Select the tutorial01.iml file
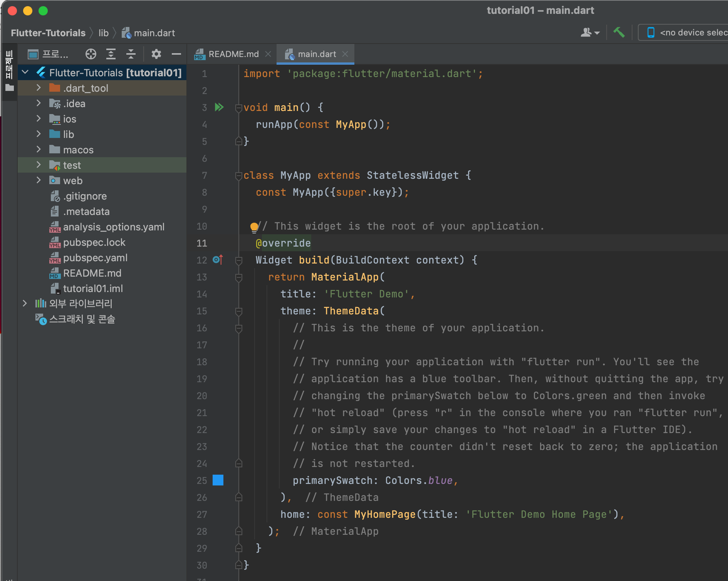The width and height of the screenshot is (728, 581). 102,289
